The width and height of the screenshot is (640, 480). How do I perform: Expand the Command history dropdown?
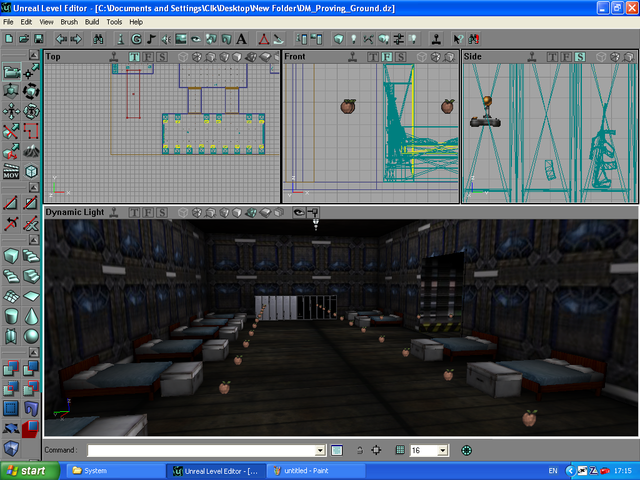322,451
